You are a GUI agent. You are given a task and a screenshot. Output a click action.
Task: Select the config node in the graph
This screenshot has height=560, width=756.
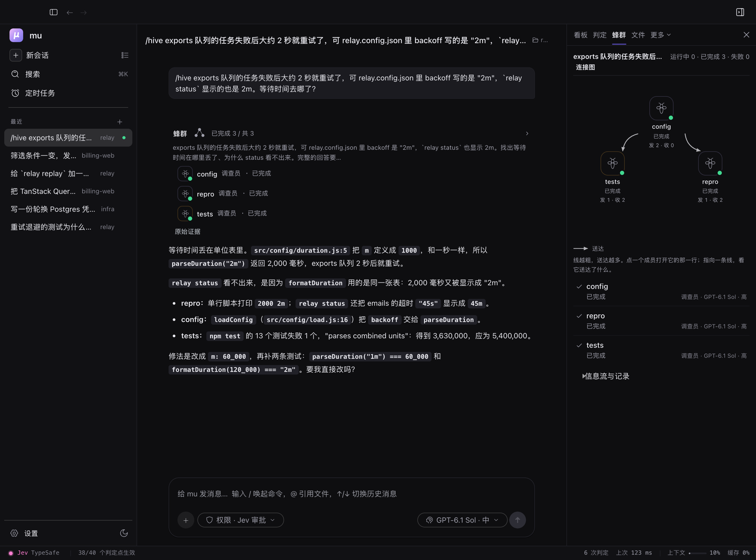[661, 108]
